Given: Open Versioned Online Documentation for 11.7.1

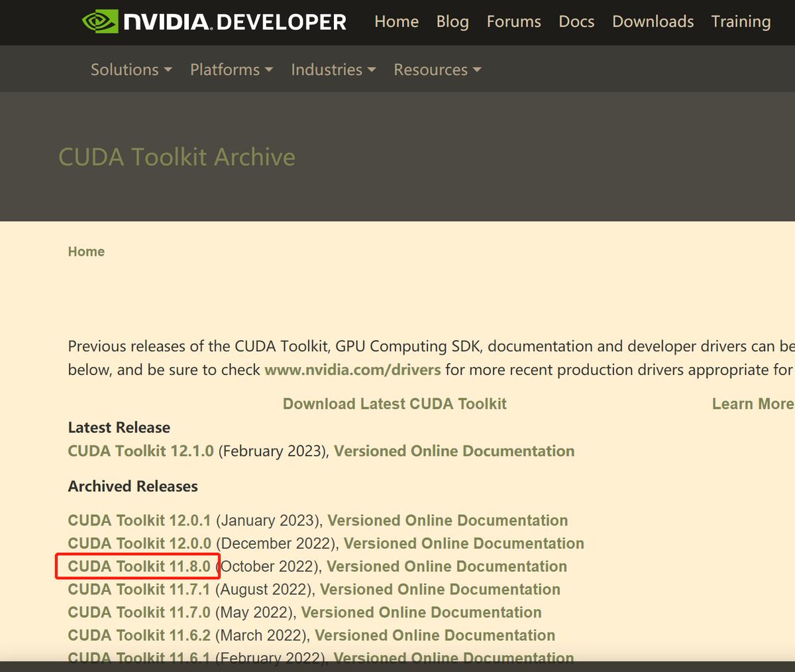Looking at the screenshot, I should point(440,590).
